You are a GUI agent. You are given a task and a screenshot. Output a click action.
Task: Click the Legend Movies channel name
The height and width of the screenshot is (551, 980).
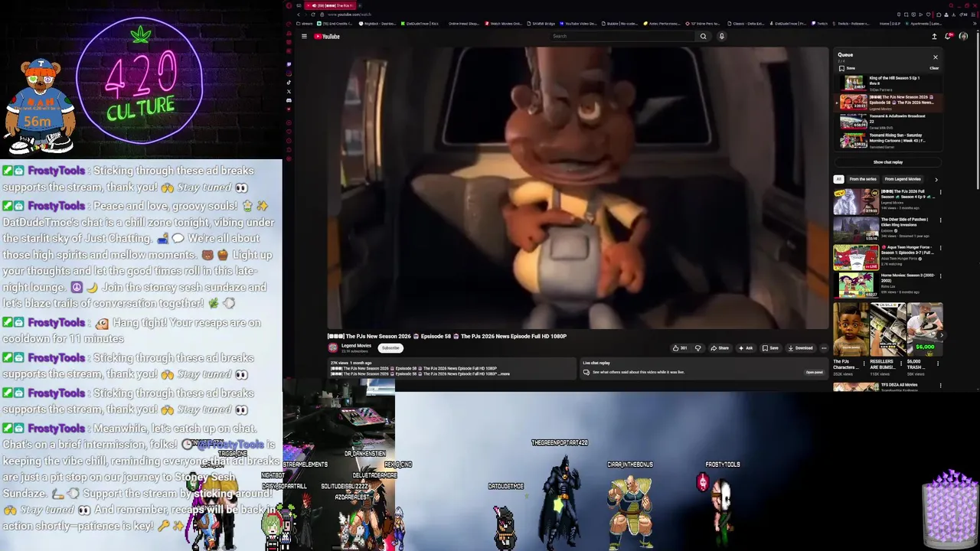click(x=356, y=346)
